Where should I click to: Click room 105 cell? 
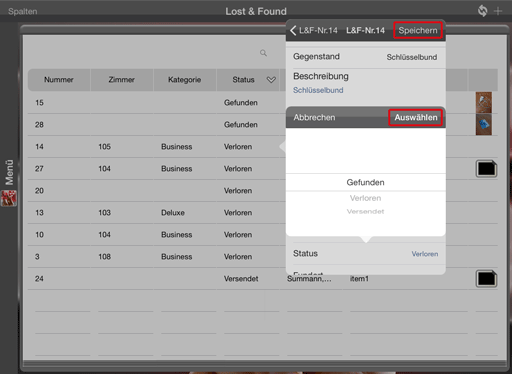click(x=104, y=147)
